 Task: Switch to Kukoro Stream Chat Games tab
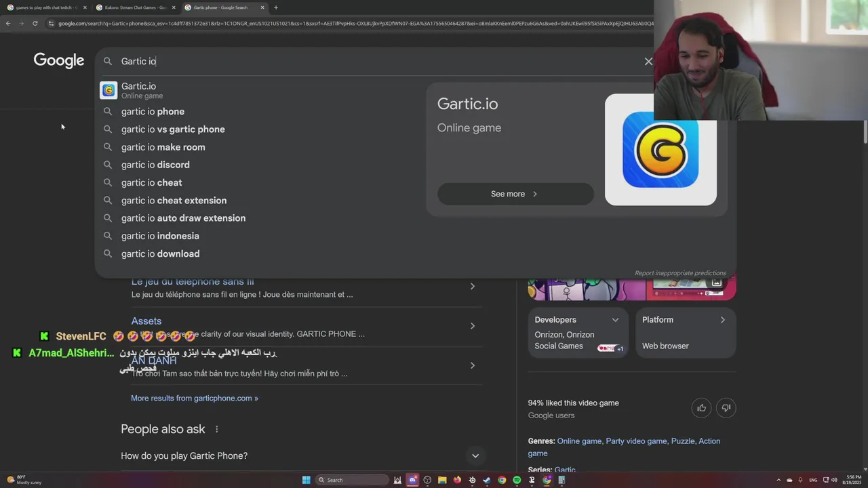click(134, 7)
